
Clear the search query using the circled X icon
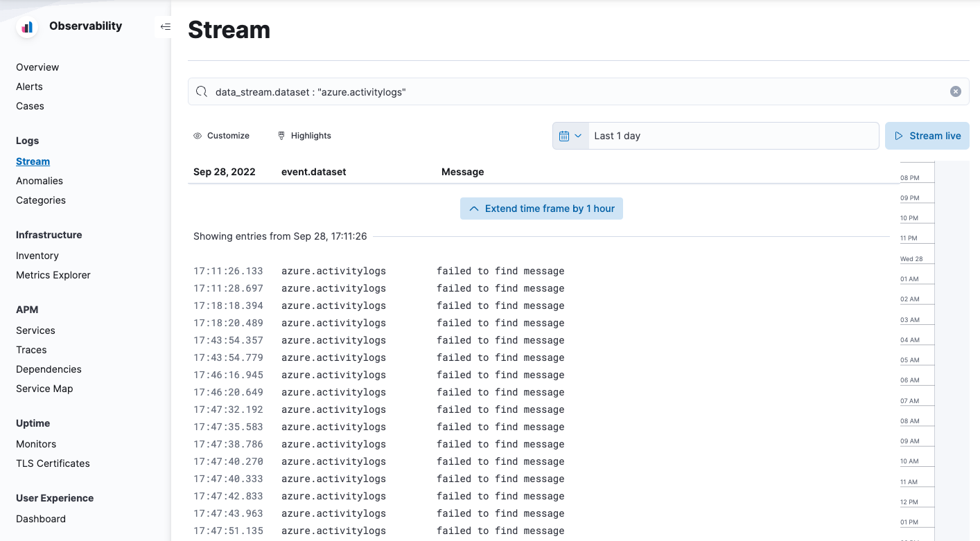955,91
